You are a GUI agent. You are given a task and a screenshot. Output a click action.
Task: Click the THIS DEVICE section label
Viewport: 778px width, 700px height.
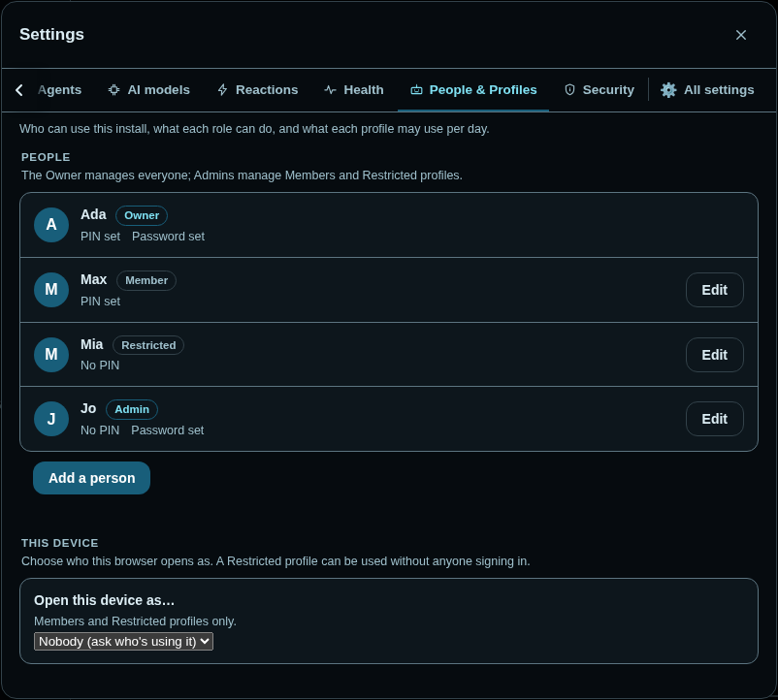point(59,543)
